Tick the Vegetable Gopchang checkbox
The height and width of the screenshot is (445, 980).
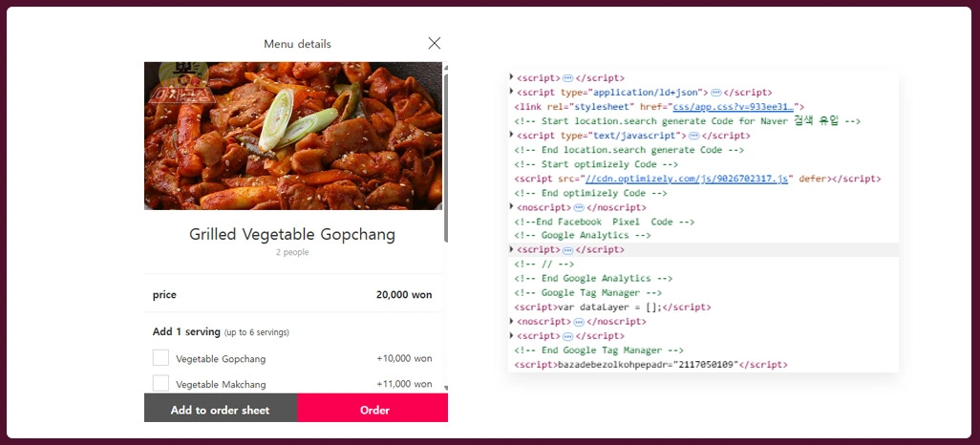point(160,358)
